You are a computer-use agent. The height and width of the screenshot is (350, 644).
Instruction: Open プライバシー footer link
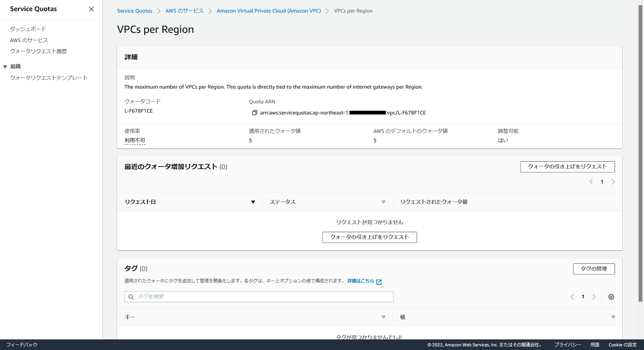coord(568,345)
